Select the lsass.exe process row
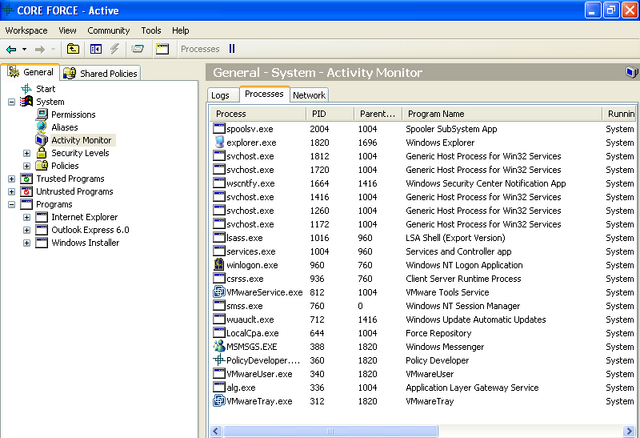 pyautogui.click(x=423, y=238)
